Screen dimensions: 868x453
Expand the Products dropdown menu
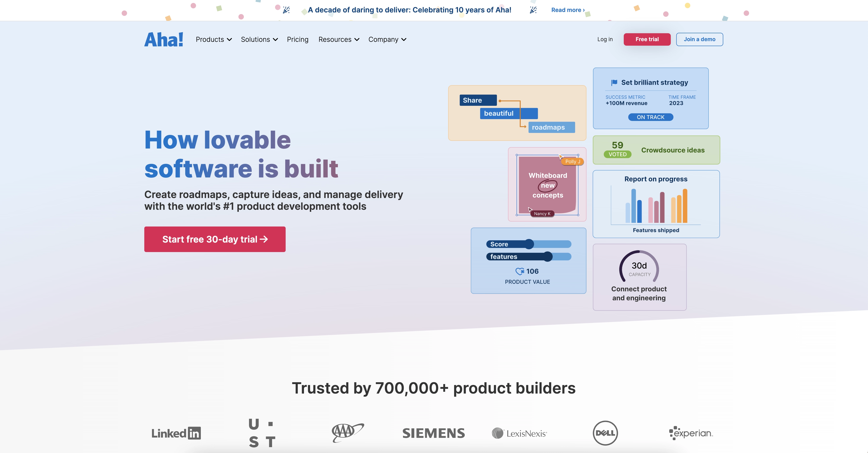pyautogui.click(x=213, y=39)
